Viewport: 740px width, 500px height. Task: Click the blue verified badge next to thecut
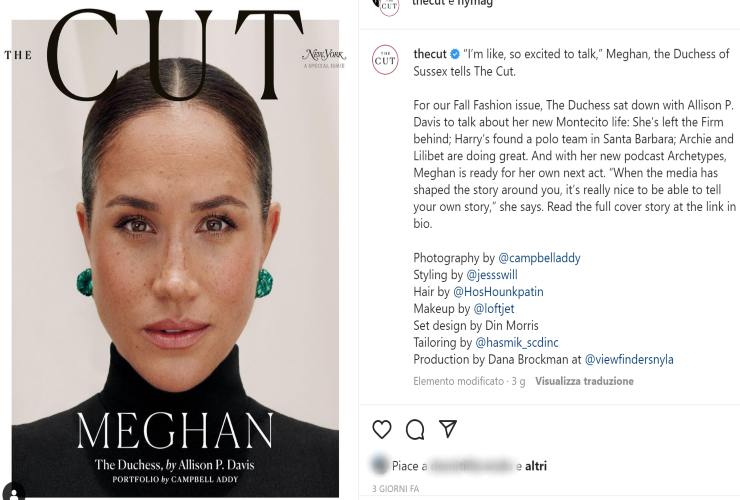pos(455,54)
